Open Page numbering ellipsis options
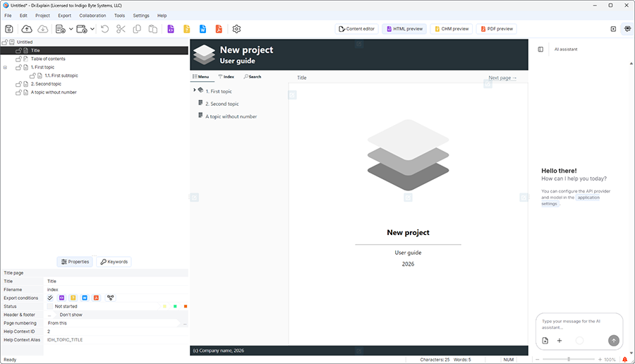Image resolution: width=635 pixels, height=364 pixels. 185,323
